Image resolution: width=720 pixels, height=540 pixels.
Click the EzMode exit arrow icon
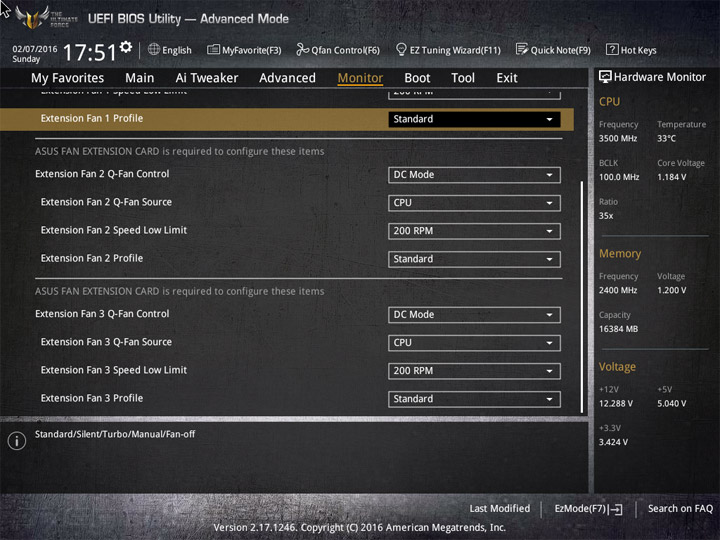pyautogui.click(x=616, y=509)
